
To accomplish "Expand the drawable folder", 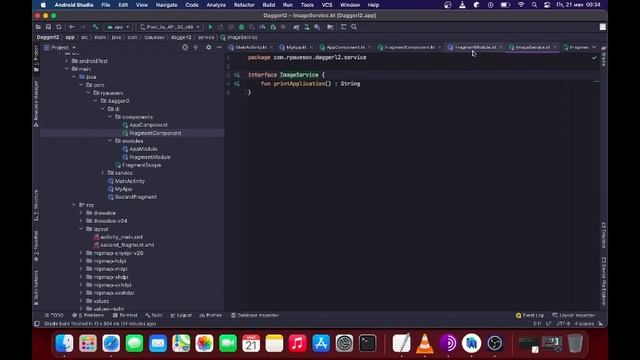I will pos(81,213).
